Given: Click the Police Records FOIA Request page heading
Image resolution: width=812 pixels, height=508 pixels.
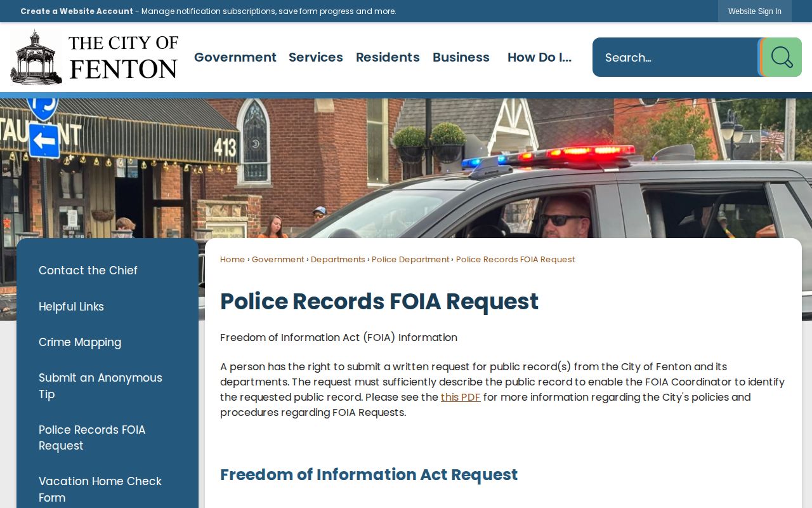Looking at the screenshot, I should [x=379, y=302].
